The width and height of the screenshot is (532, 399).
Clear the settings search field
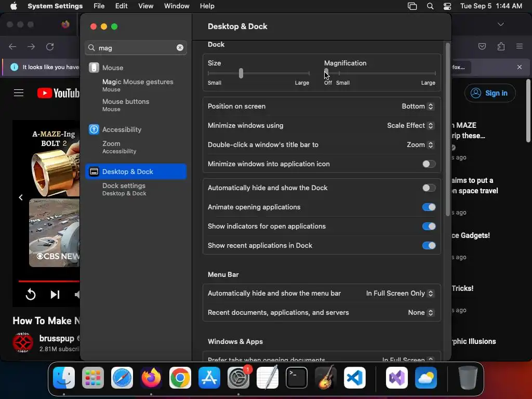[180, 48]
